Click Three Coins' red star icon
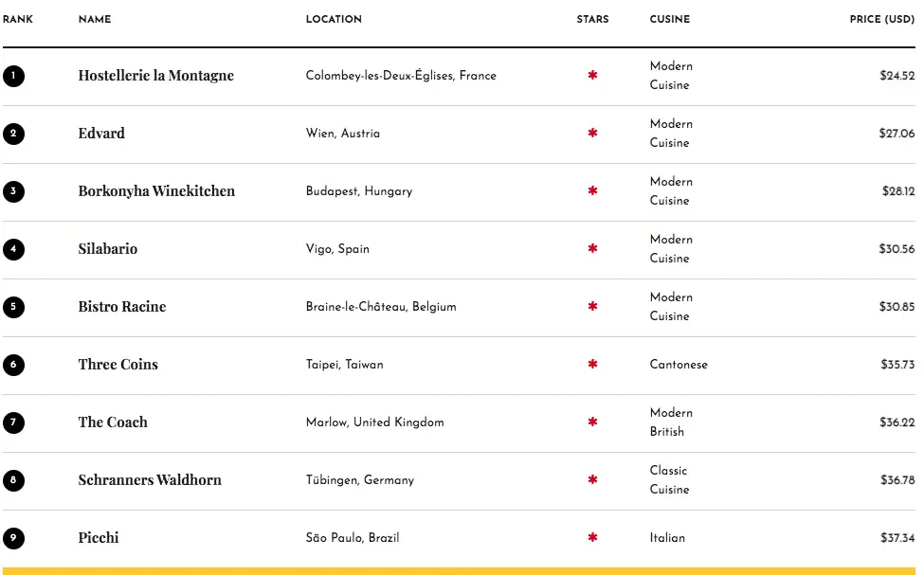This screenshot has width=924, height=575. pos(593,365)
